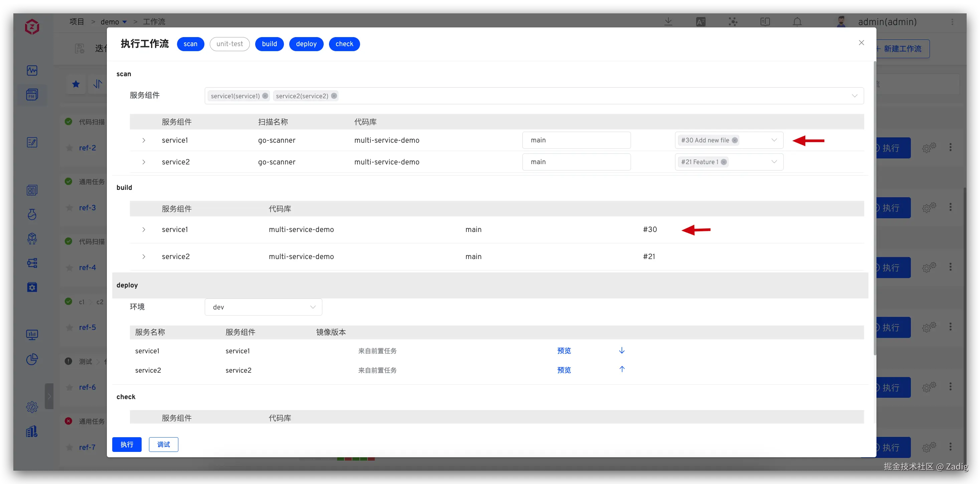Expand service1 row in scan table
Image resolution: width=980 pixels, height=484 pixels.
tap(144, 140)
